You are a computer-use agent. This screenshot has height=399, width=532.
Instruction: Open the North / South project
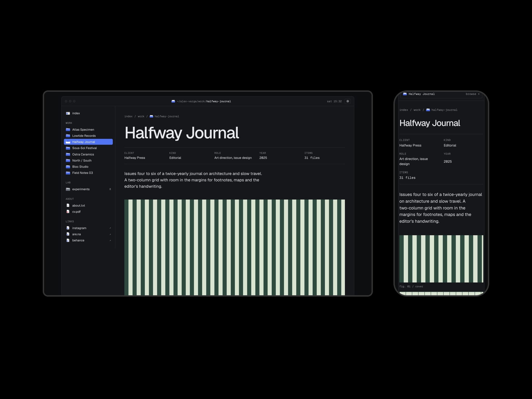click(88, 161)
